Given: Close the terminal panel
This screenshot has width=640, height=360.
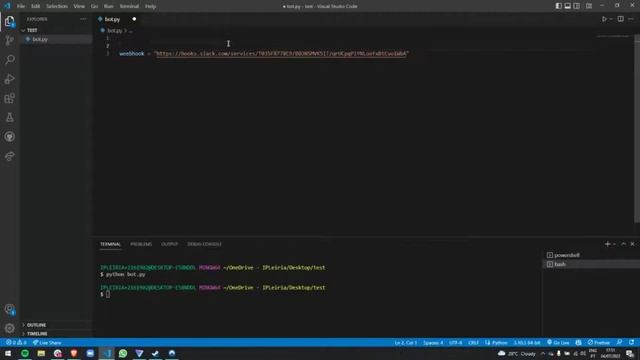Looking at the screenshot, I should click(x=633, y=244).
